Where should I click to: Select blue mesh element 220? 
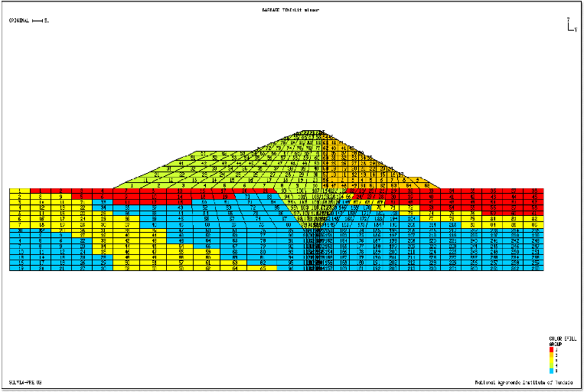pos(431,241)
